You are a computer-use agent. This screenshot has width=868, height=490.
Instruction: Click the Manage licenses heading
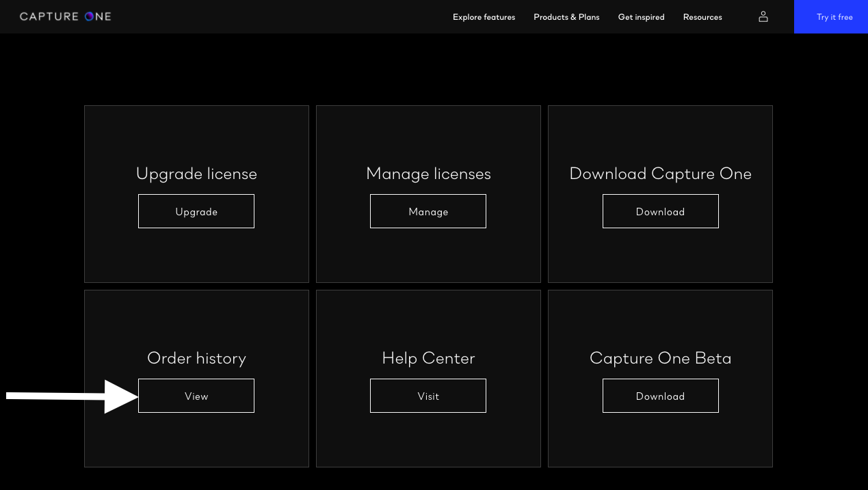tap(428, 174)
